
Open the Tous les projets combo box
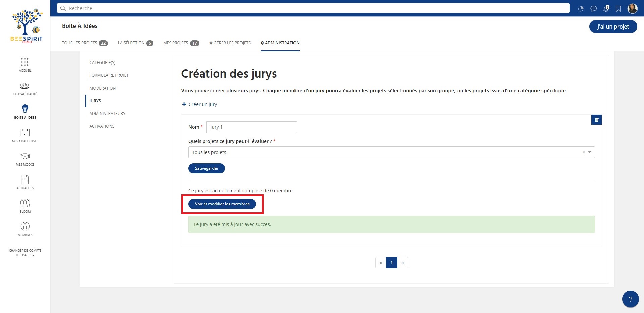tap(391, 152)
